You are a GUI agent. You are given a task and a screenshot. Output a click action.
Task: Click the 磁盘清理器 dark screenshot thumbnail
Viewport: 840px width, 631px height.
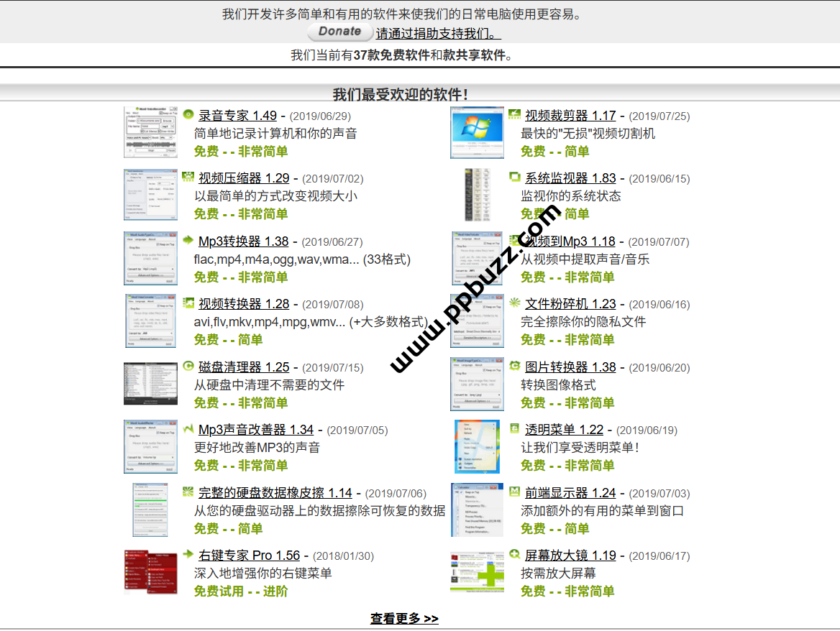click(x=150, y=384)
